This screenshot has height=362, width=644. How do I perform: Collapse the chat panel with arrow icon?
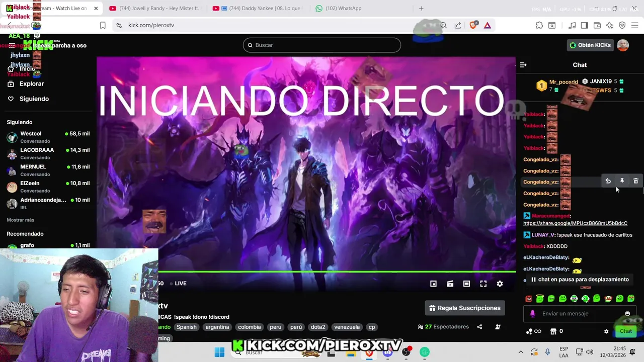point(523,65)
